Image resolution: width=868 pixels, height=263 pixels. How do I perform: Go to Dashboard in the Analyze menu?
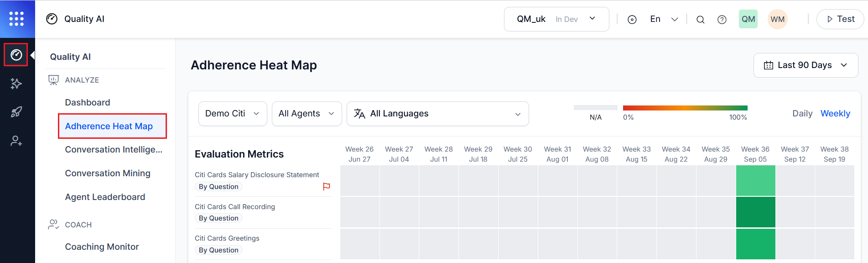[88, 102]
